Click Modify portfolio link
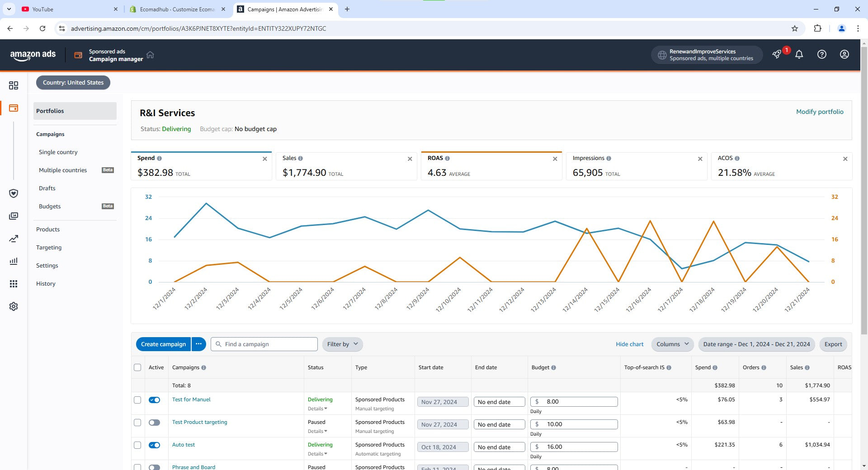The image size is (868, 470). [x=820, y=112]
